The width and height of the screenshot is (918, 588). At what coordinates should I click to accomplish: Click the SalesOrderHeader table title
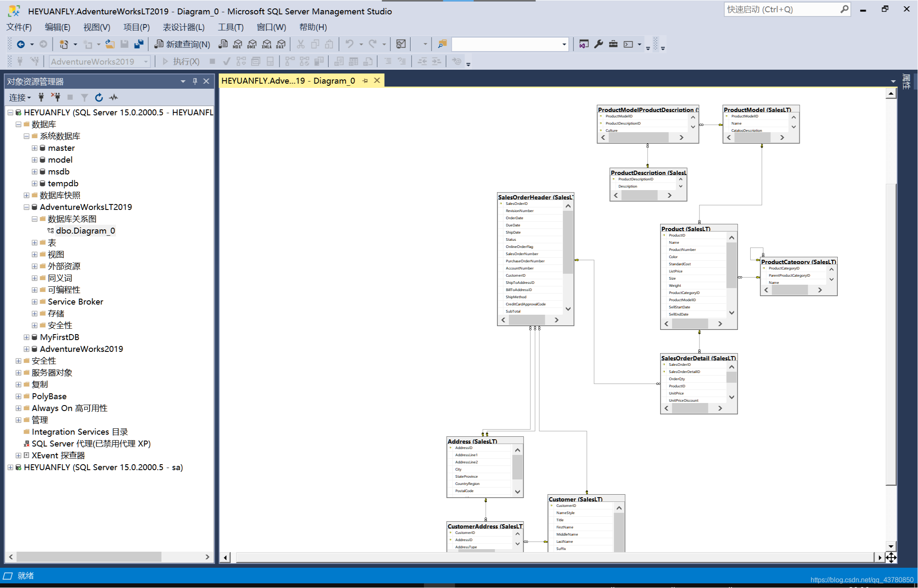click(535, 197)
